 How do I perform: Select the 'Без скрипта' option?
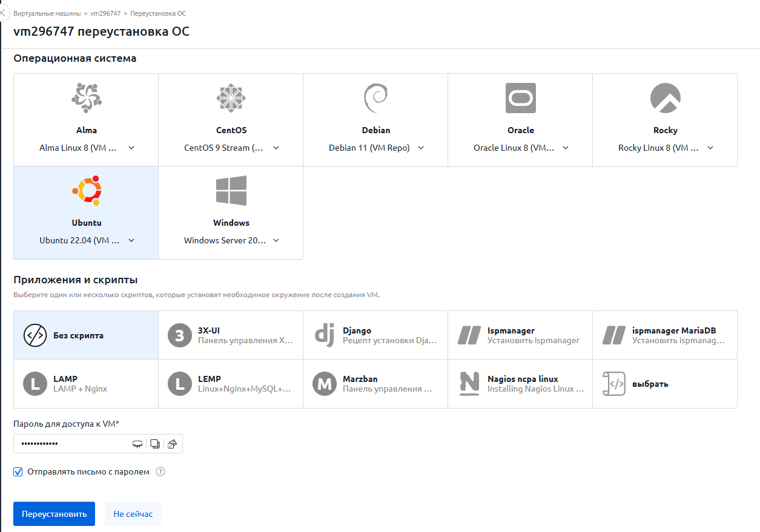(85, 335)
